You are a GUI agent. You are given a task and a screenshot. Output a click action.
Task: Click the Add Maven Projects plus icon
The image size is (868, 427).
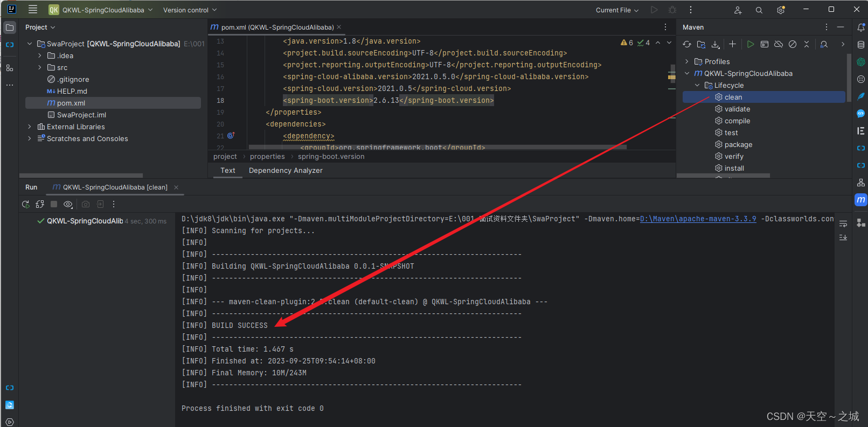point(732,44)
